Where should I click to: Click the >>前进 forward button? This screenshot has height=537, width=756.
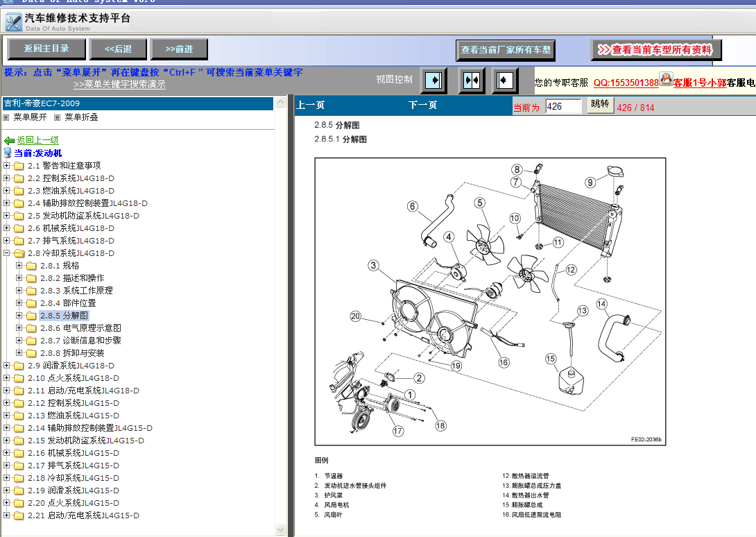[x=179, y=49]
